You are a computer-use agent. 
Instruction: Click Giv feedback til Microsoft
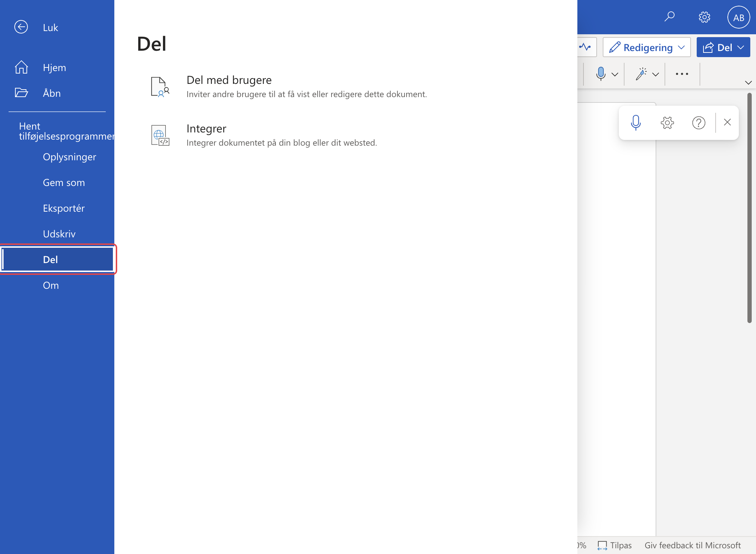click(692, 545)
